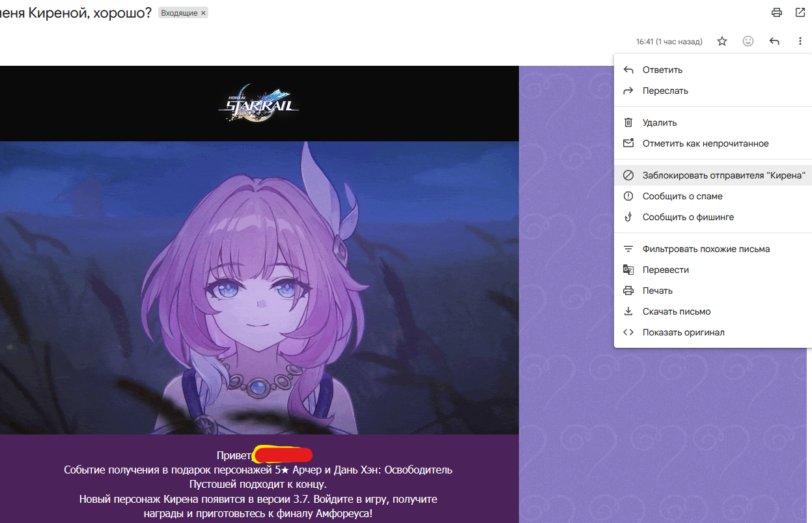Star this email message

(722, 41)
